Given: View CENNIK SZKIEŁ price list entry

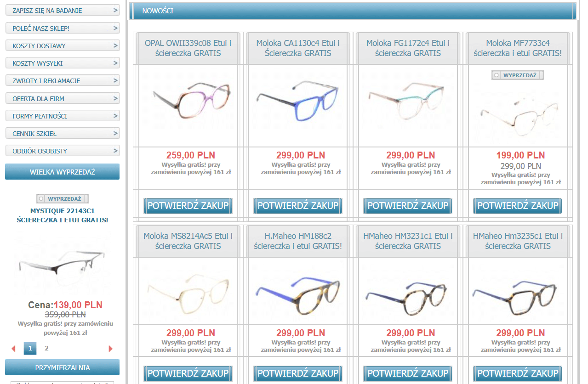Looking at the screenshot, I should coord(63,133).
